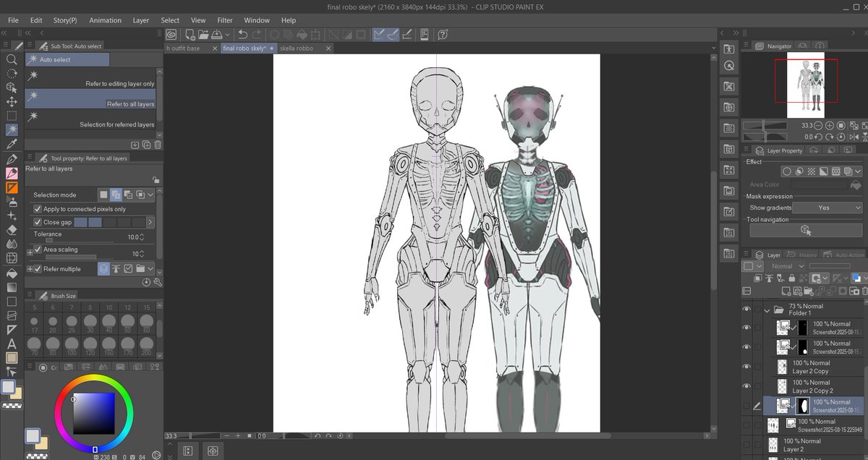The image size is (868, 460).
Task: Hide the 73% Normal Folder 1 layer
Action: click(x=746, y=309)
